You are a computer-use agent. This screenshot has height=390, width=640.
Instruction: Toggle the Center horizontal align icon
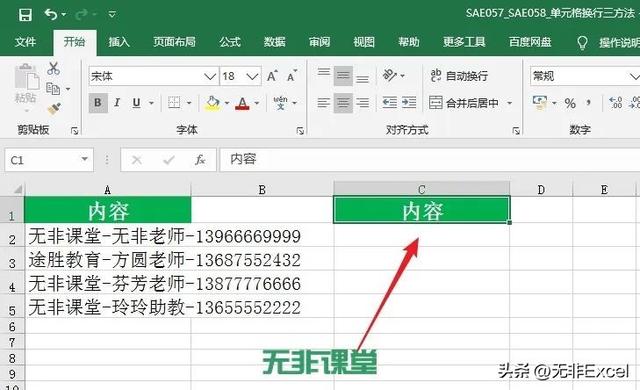pos(343,103)
